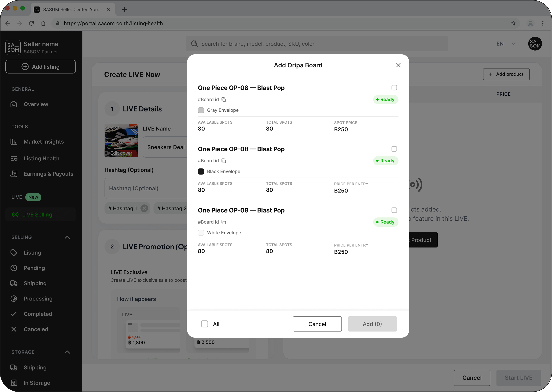Click the SASOM logo in the sidebar

pyautogui.click(x=13, y=48)
